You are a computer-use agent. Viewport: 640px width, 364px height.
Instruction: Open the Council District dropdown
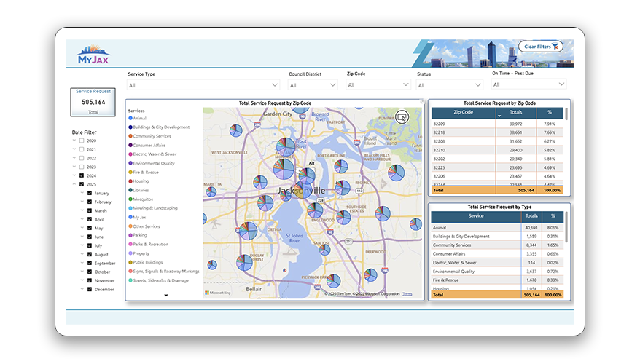click(313, 85)
